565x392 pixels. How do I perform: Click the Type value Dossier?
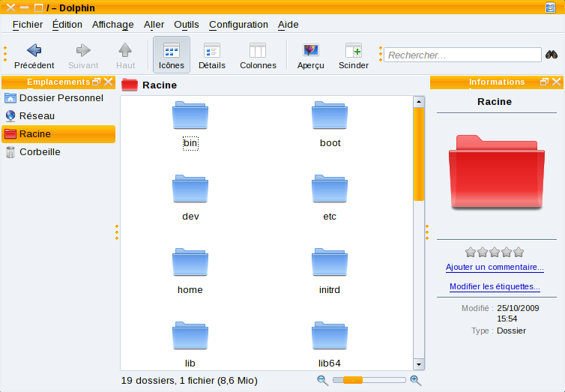(x=511, y=331)
